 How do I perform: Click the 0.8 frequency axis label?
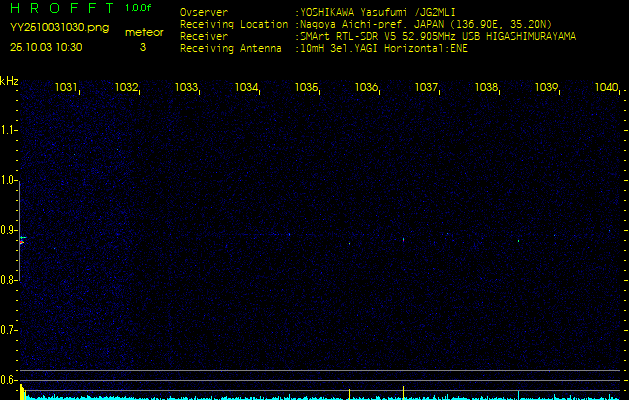tap(8, 280)
